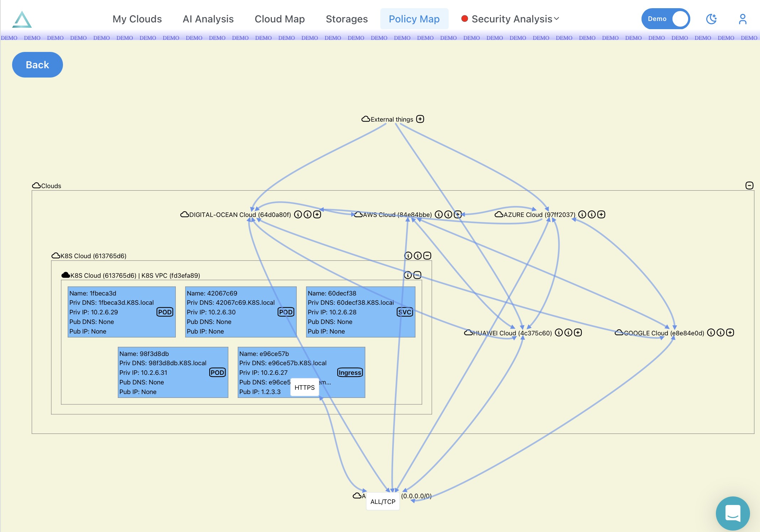
Task: Open the Security Analysis dropdown
Action: point(511,19)
